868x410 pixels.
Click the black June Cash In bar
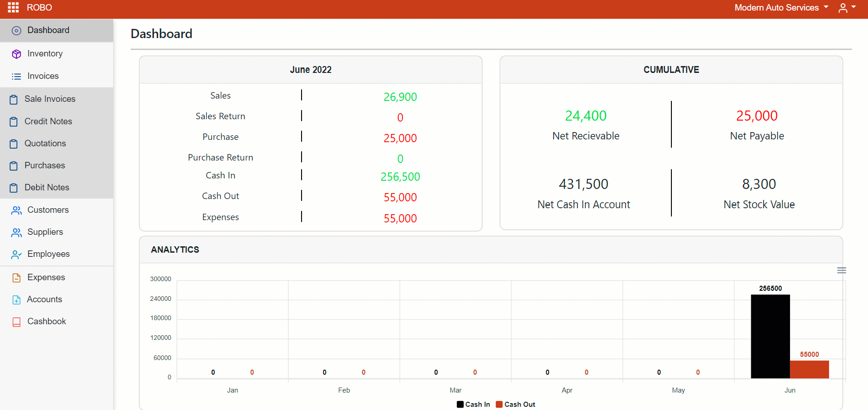click(770, 336)
